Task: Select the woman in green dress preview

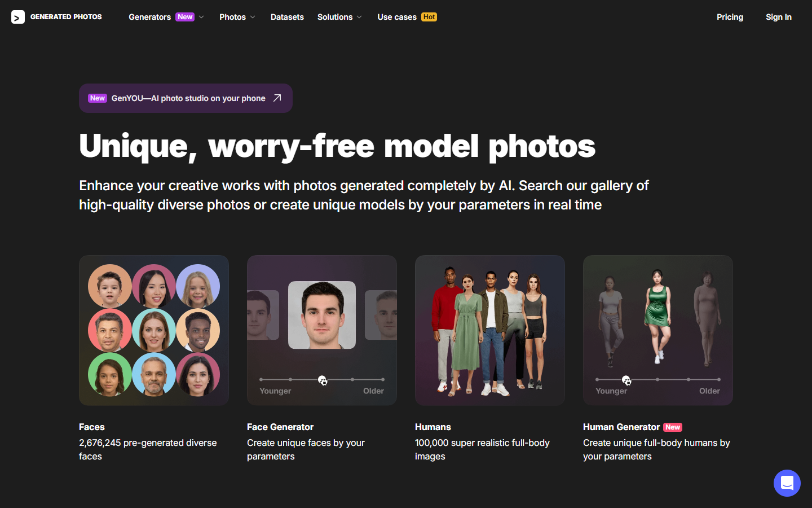Action: pos(657,316)
